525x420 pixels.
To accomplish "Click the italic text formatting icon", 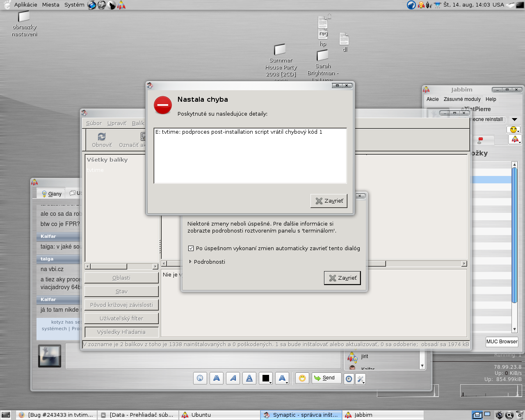I will point(233,378).
